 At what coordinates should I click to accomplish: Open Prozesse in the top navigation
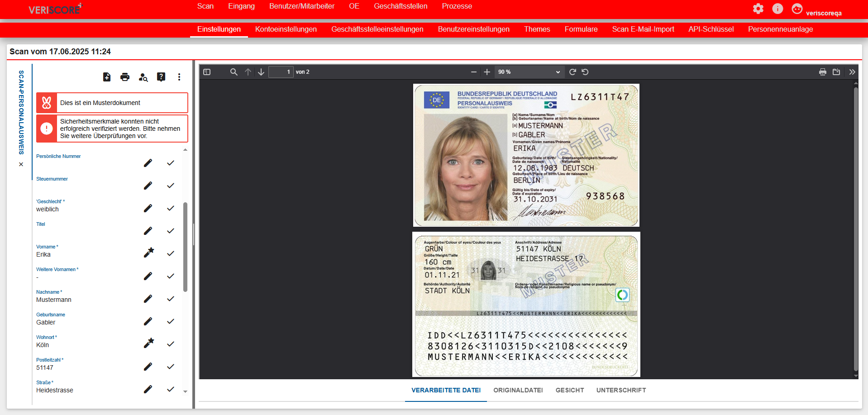(x=457, y=6)
